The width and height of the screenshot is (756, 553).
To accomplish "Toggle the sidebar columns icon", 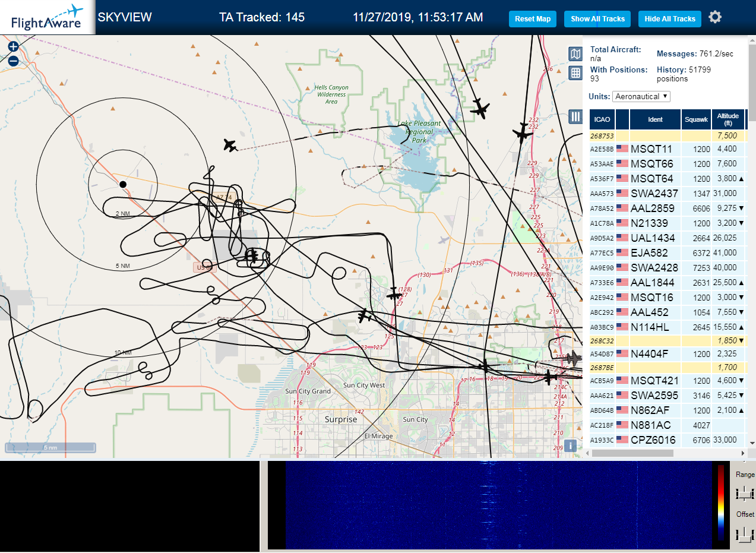I will (x=575, y=116).
